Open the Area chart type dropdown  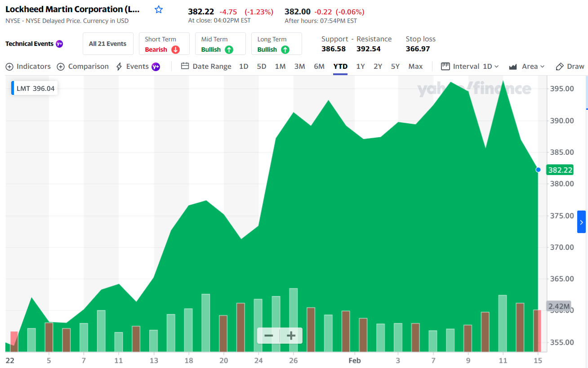point(527,67)
